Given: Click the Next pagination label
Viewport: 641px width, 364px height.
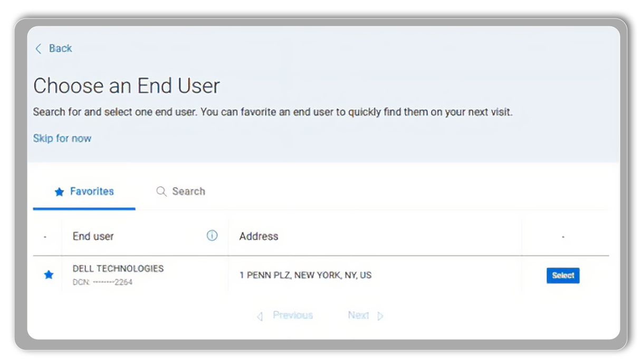Looking at the screenshot, I should pyautogui.click(x=358, y=315).
